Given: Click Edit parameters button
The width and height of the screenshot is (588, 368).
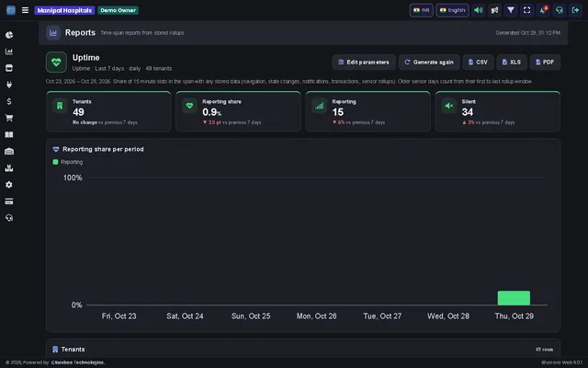Looking at the screenshot, I should point(364,62).
